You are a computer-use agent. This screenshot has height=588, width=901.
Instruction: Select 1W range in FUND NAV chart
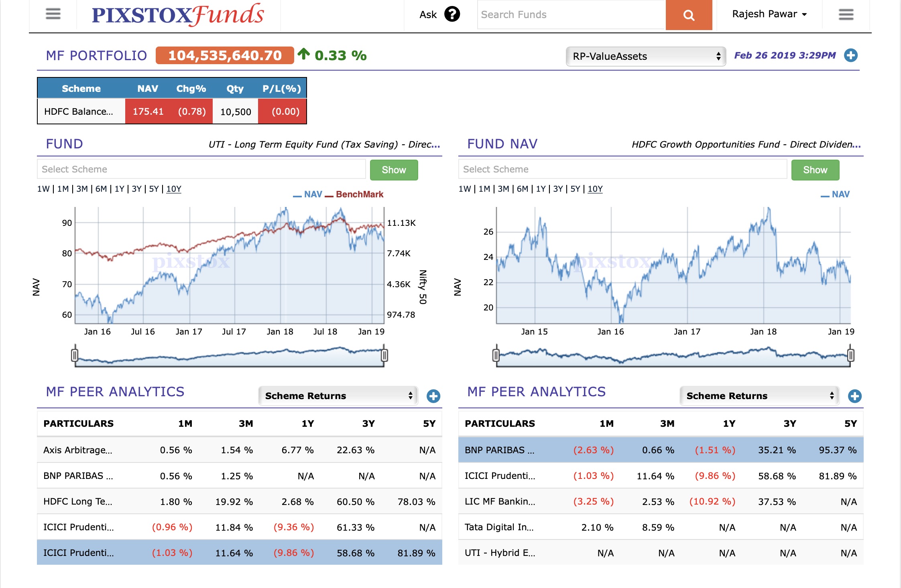point(465,189)
